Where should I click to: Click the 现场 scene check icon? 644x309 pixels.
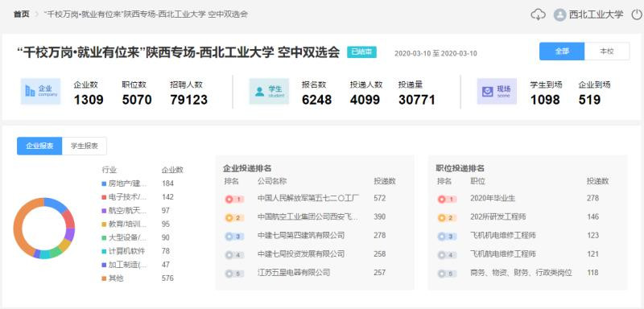[x=488, y=91]
